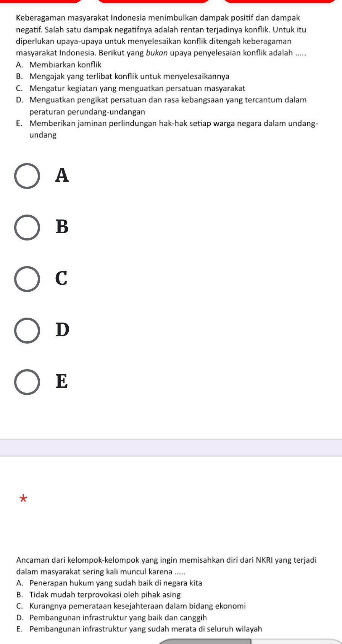Click "Kurangnya pemerataan kesejahteraan dalam bidang ekonomi"

[x=137, y=606]
